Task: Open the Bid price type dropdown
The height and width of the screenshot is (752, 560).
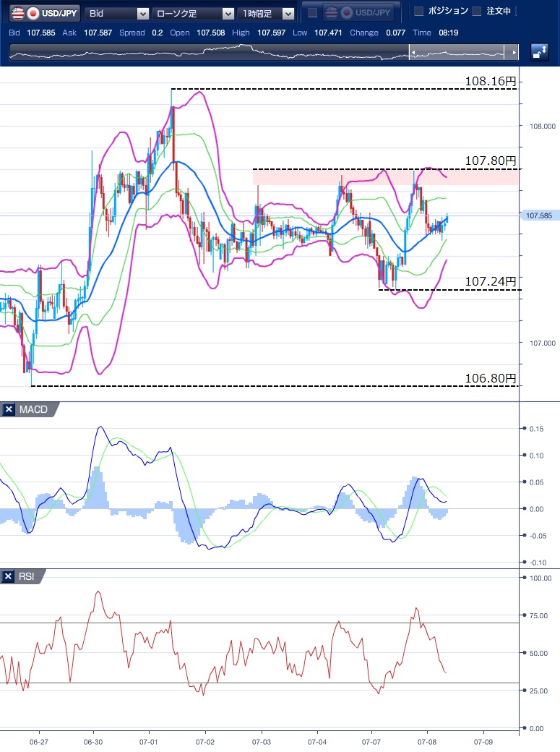Action: pyautogui.click(x=117, y=13)
